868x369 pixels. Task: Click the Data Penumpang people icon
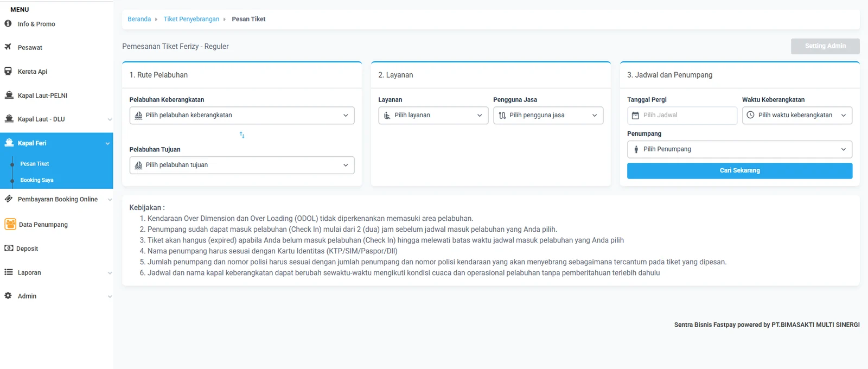pos(10,224)
